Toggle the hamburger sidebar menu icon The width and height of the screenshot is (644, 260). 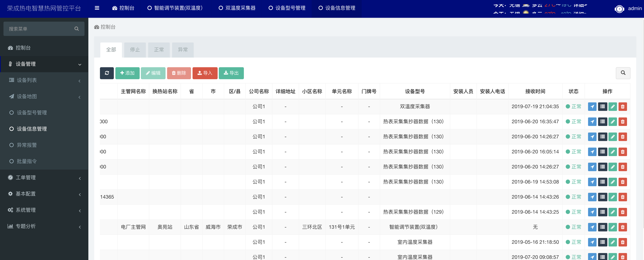tap(97, 8)
